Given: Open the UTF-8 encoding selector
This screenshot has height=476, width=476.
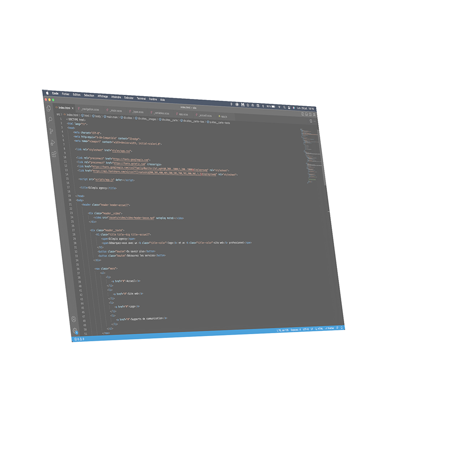Looking at the screenshot, I should coord(305,328).
